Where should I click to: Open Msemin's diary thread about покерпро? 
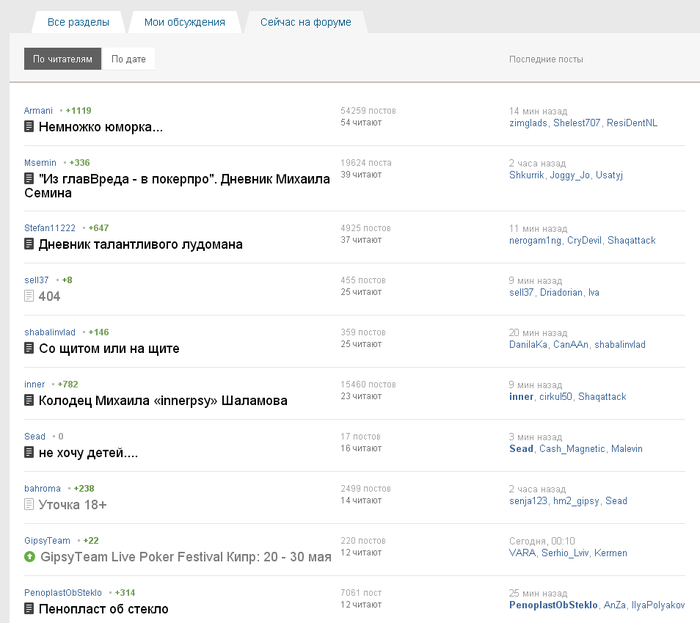(x=177, y=186)
